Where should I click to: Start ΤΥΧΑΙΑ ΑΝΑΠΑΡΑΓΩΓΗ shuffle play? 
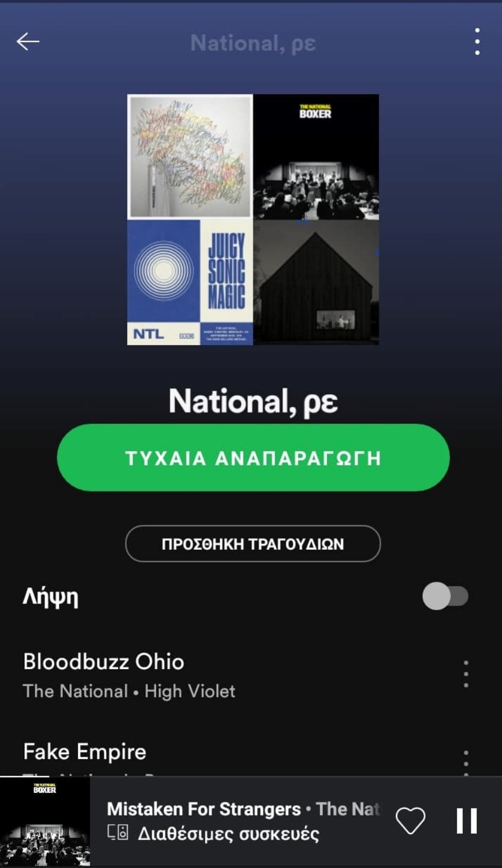[253, 457]
